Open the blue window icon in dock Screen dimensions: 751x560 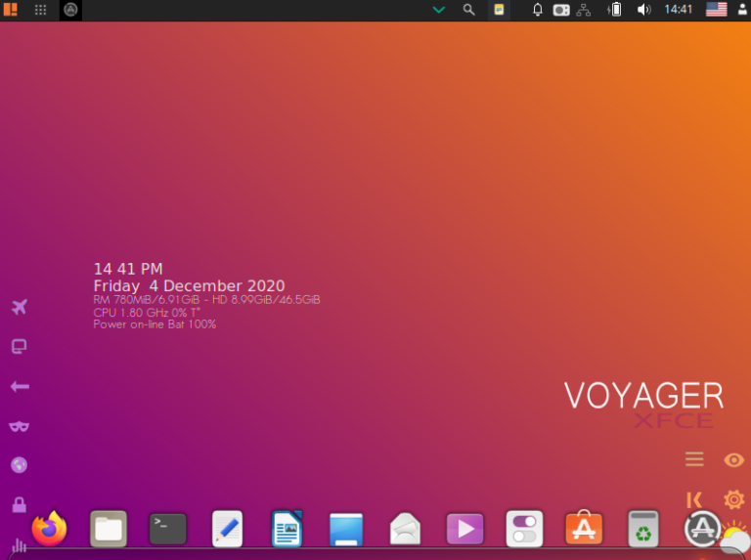[x=346, y=530]
